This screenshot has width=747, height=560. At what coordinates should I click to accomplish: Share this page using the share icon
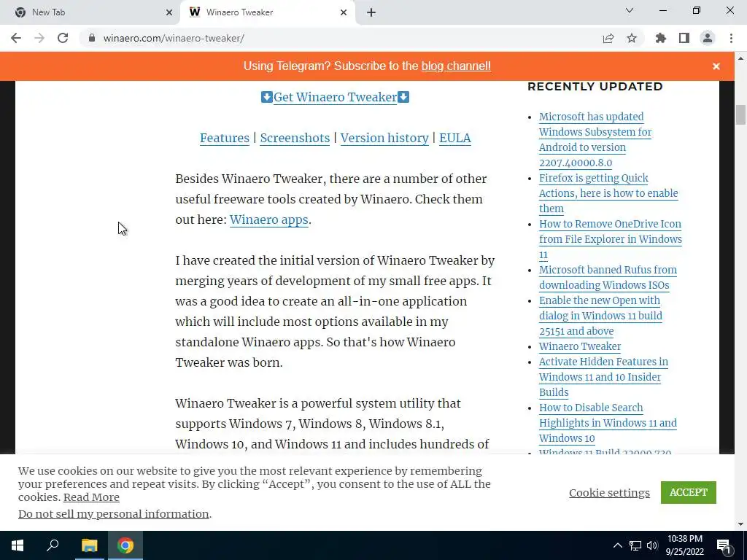(608, 38)
